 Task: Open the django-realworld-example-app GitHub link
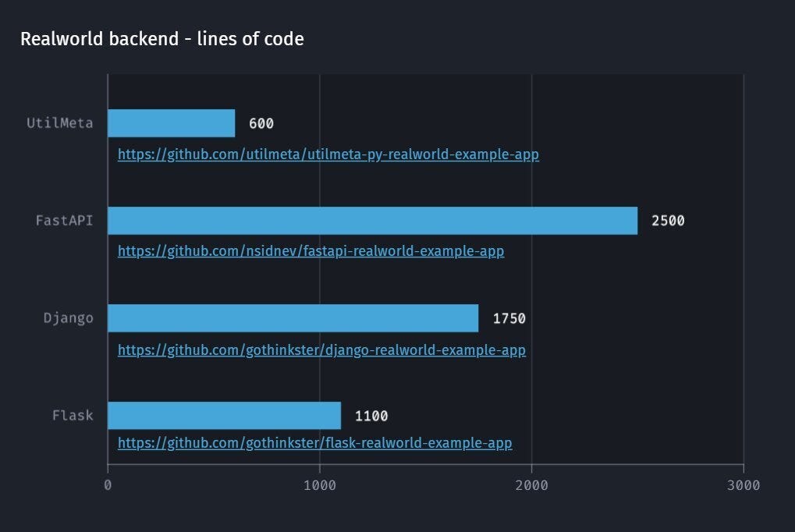tap(320, 350)
